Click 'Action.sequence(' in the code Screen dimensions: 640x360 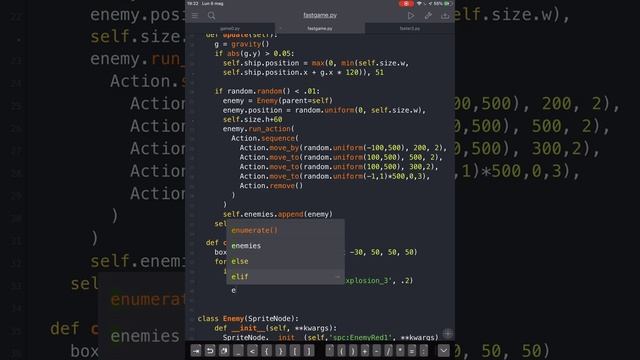tap(265, 138)
